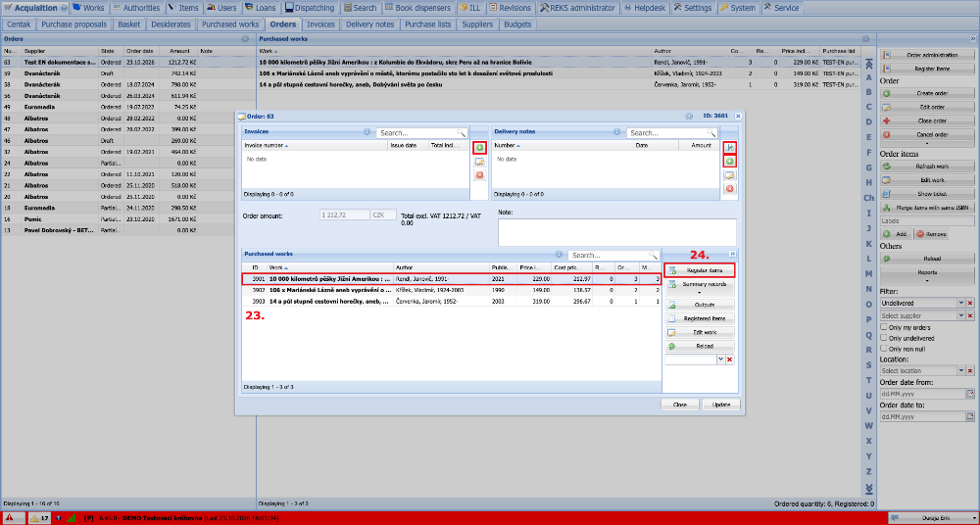
Task: Delete invoice with red cross icon in Invoices
Action: (x=479, y=175)
